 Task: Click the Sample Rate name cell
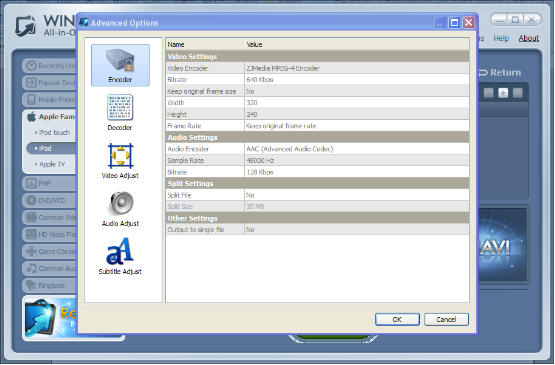click(205, 160)
